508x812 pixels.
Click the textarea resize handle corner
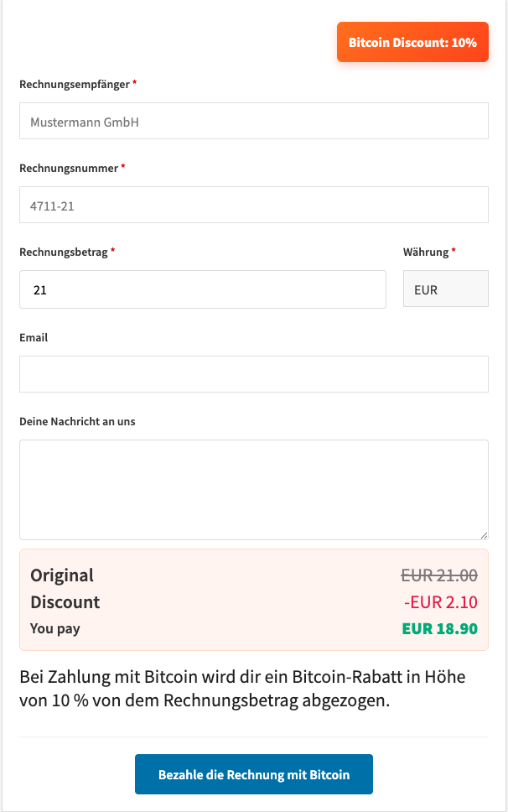click(x=484, y=535)
